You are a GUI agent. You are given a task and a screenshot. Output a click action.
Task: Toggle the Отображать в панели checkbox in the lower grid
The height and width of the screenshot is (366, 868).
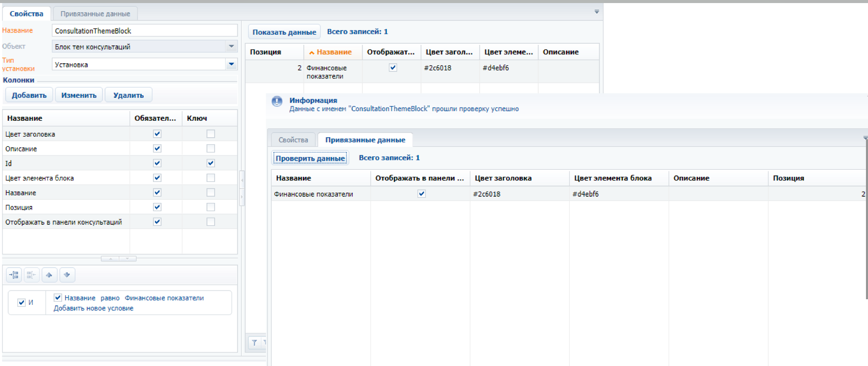tap(421, 194)
